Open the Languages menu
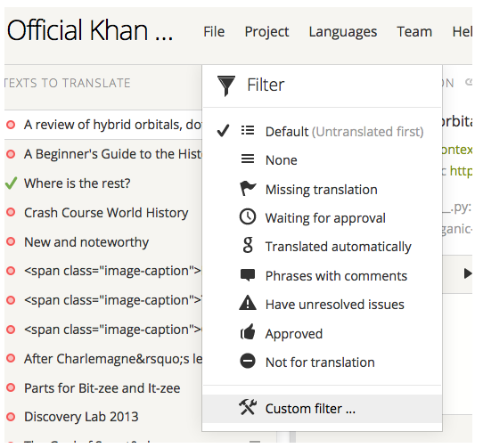This screenshot has width=483, height=448. coord(343,32)
